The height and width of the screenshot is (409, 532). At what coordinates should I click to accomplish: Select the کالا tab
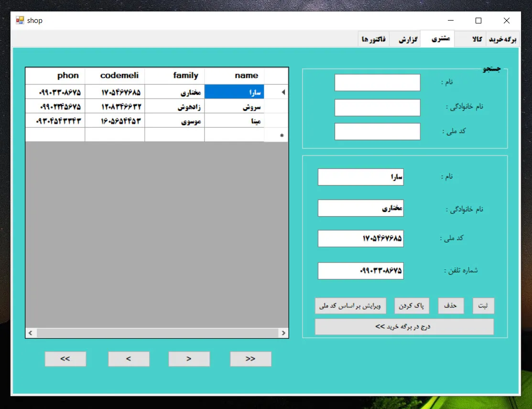click(x=470, y=39)
